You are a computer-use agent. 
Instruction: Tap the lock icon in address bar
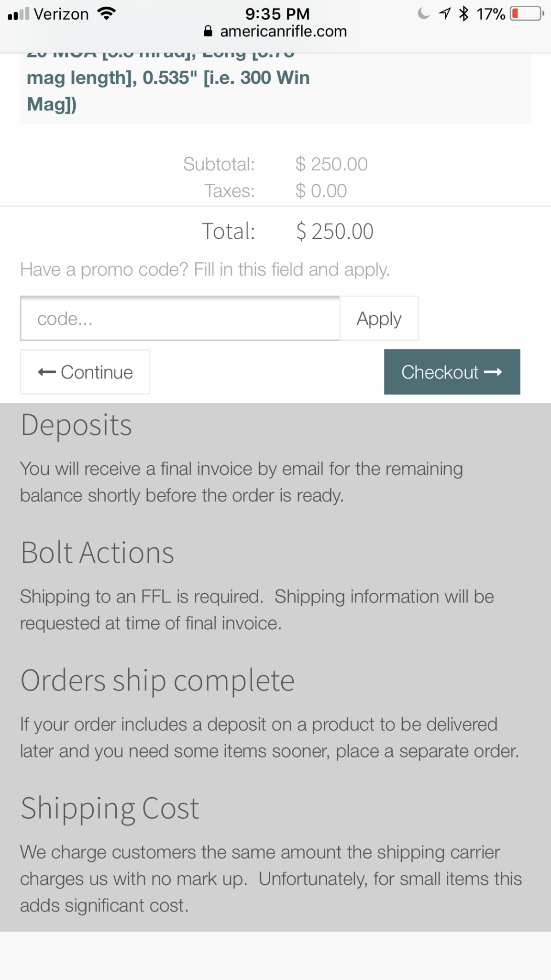(208, 32)
